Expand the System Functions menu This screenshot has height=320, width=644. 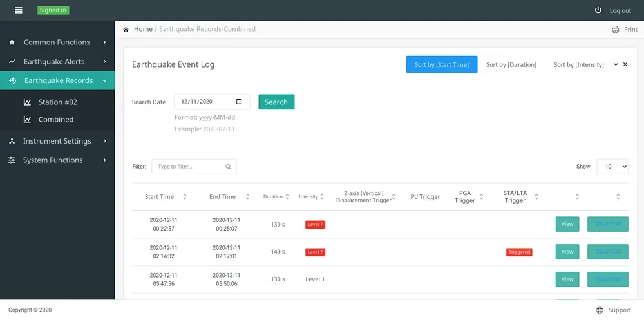tap(105, 160)
